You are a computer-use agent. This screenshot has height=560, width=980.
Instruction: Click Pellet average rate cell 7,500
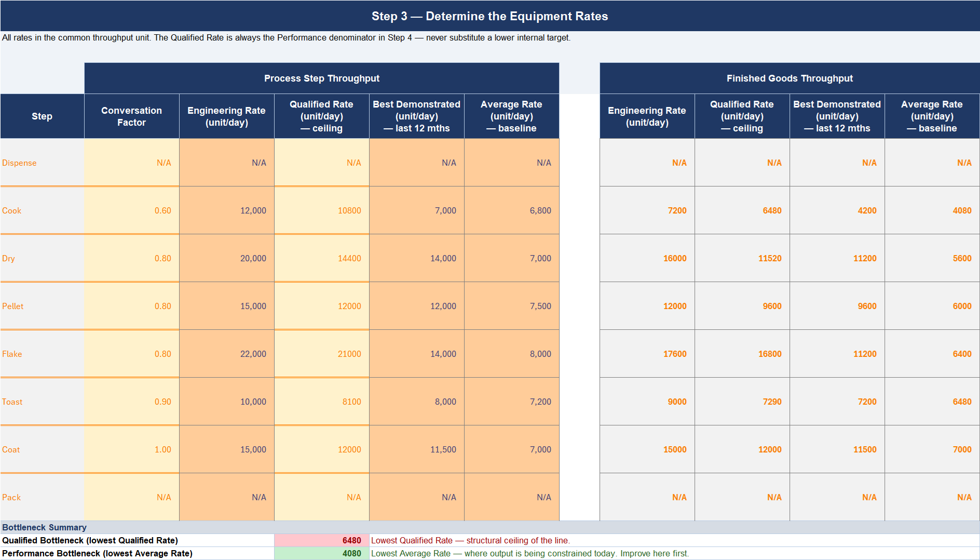pyautogui.click(x=512, y=306)
